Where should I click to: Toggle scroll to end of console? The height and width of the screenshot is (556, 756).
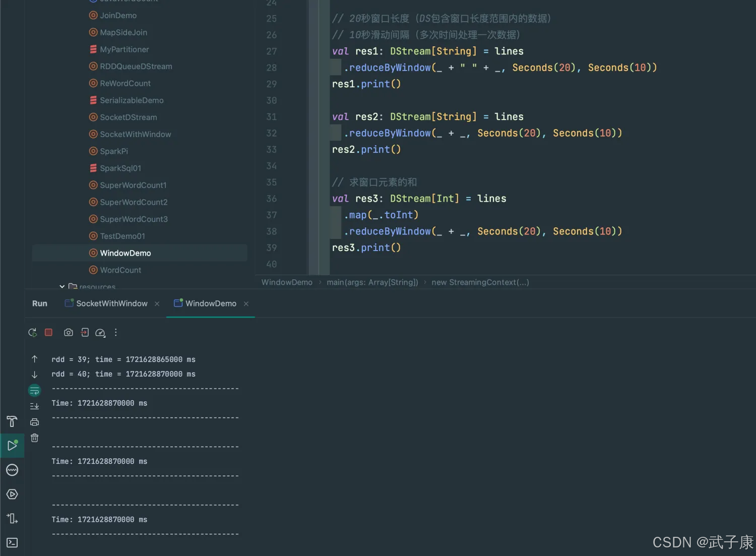point(34,406)
